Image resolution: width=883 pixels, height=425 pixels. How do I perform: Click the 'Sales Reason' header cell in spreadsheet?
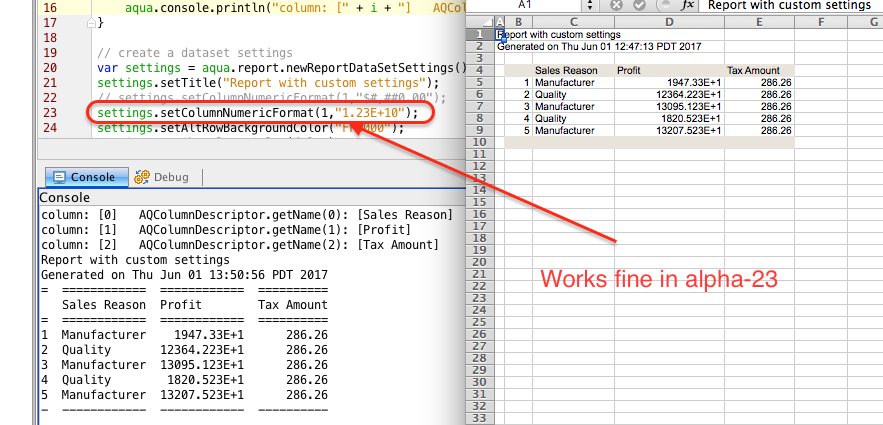coord(573,70)
